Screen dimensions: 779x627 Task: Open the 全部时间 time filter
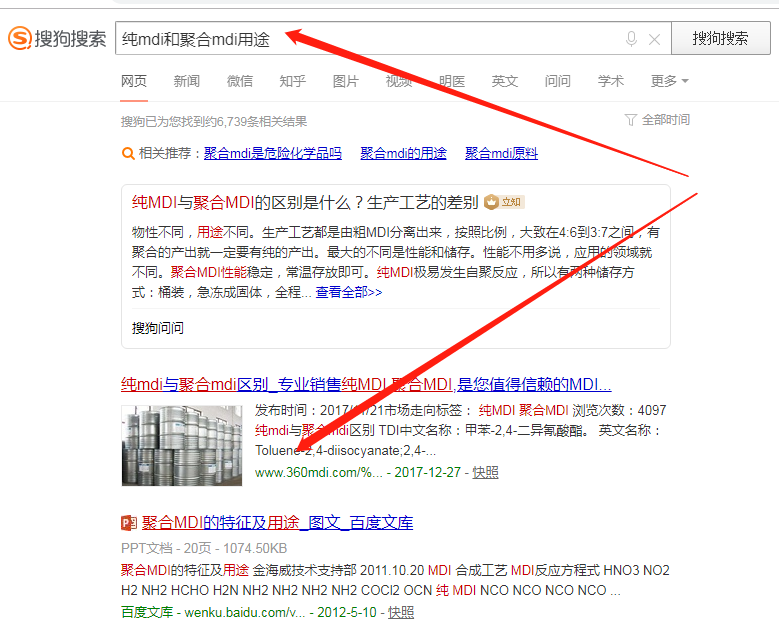click(666, 120)
